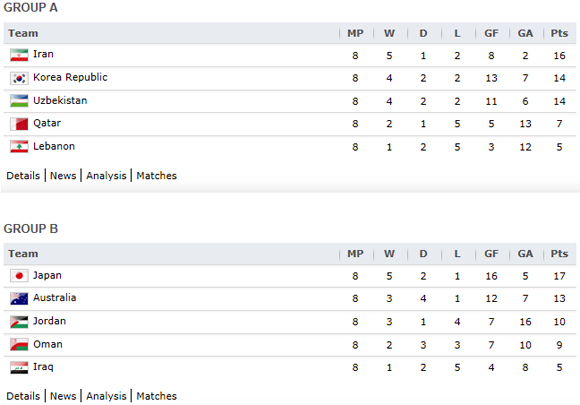
Task: Click the Japan flag icon
Action: [x=19, y=276]
